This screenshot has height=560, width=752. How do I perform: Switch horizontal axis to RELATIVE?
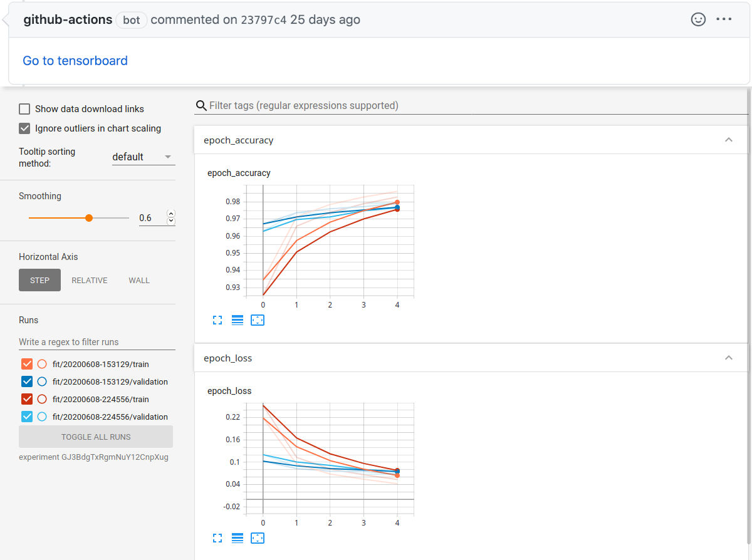89,280
